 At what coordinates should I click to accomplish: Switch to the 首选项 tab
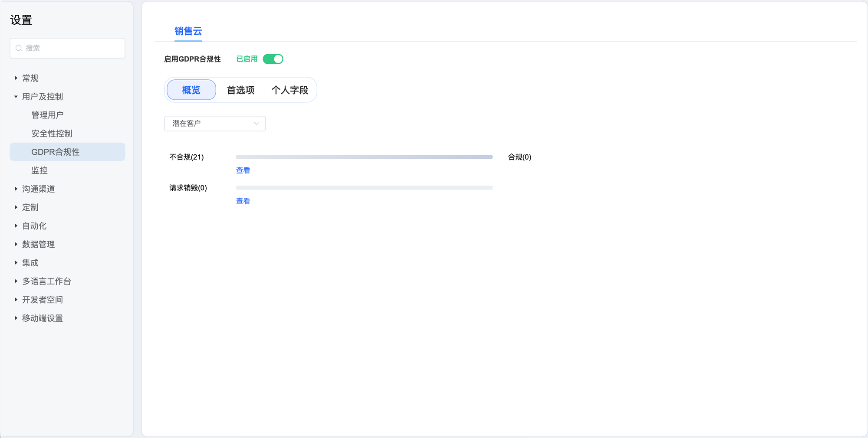pos(240,90)
